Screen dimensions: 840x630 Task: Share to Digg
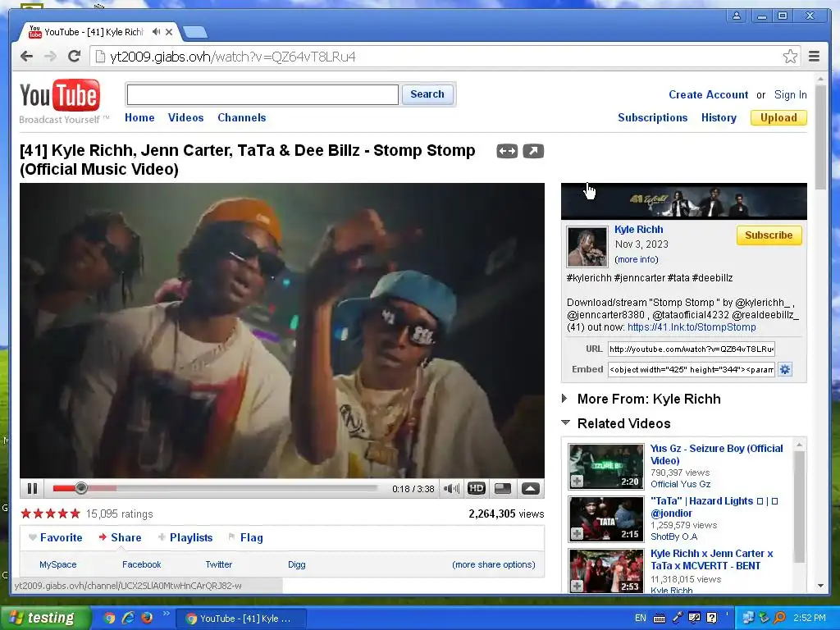(x=296, y=564)
